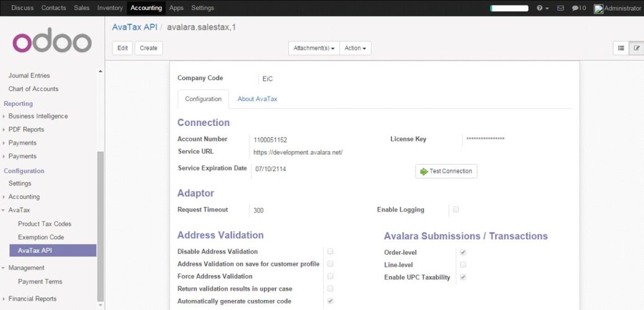This screenshot has width=644, height=310.
Task: Click the sidebar vertical scrollbar
Action: click(101, 226)
